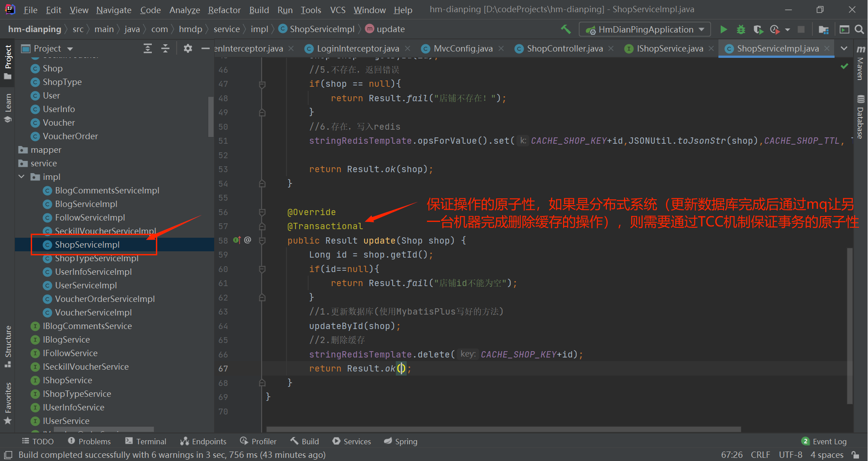Select the mapper folder in project tree
Viewport: 868px width, 461px height.
[46, 150]
